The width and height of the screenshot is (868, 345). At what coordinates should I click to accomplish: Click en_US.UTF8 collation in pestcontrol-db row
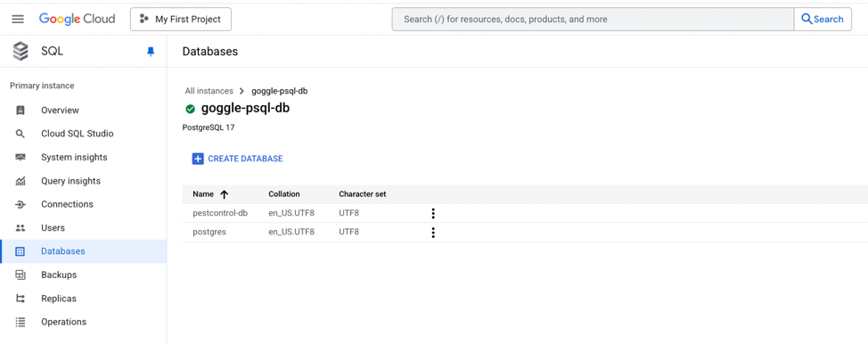[291, 213]
